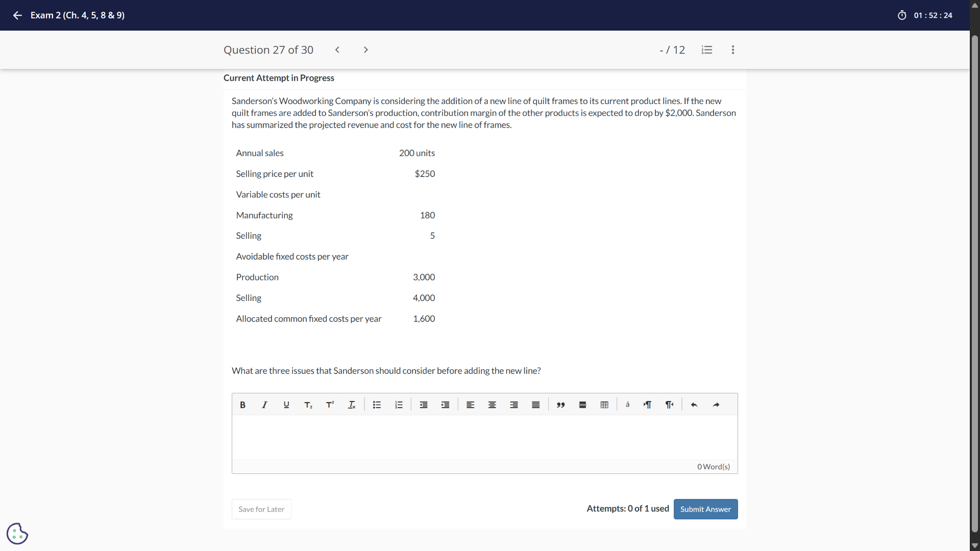Set right-to-left text direction

point(670,405)
